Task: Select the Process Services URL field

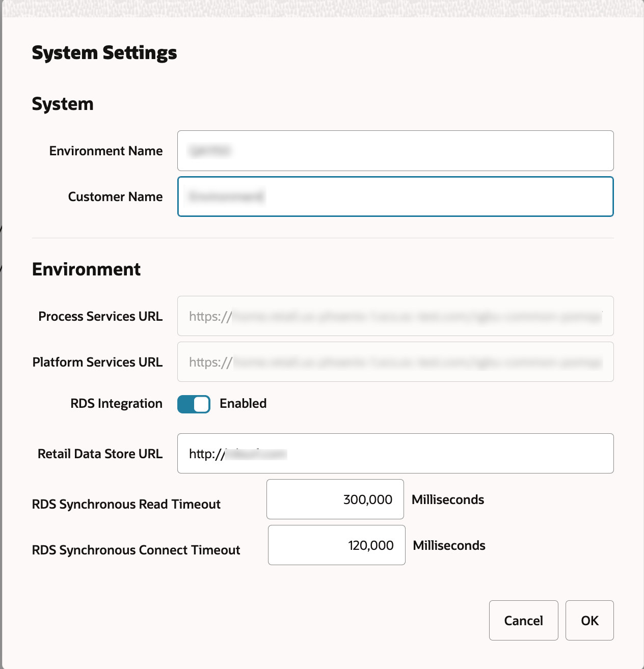Action: click(x=395, y=316)
